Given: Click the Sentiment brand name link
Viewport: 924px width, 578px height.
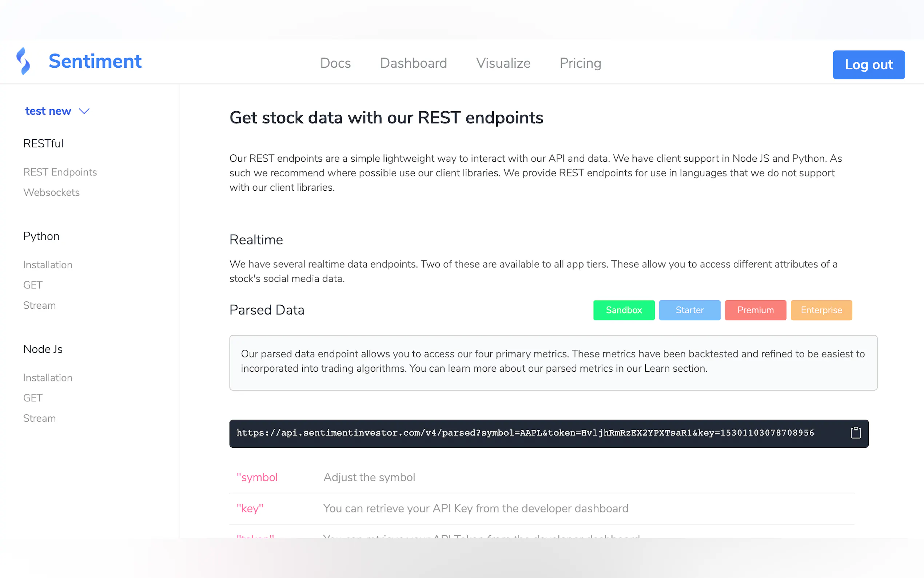Looking at the screenshot, I should 95,61.
